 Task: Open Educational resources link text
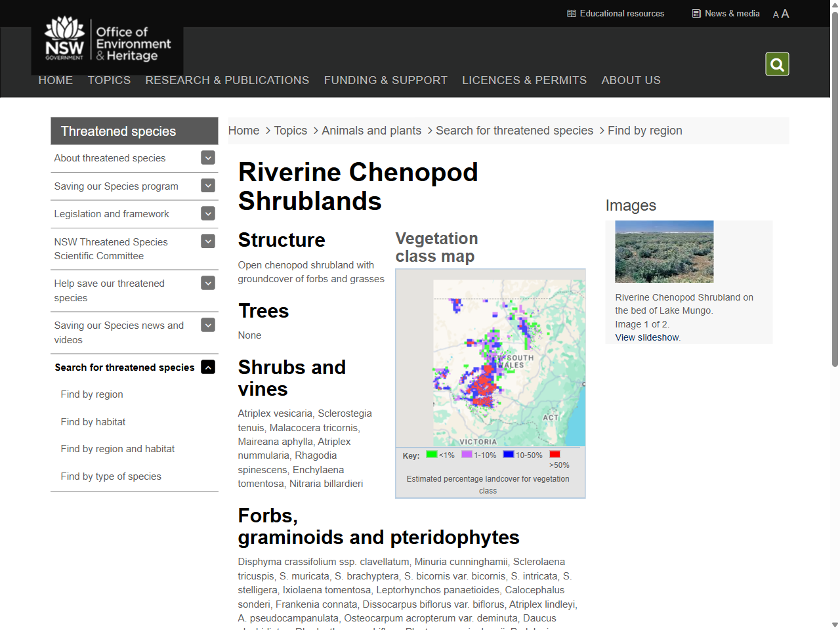point(622,13)
